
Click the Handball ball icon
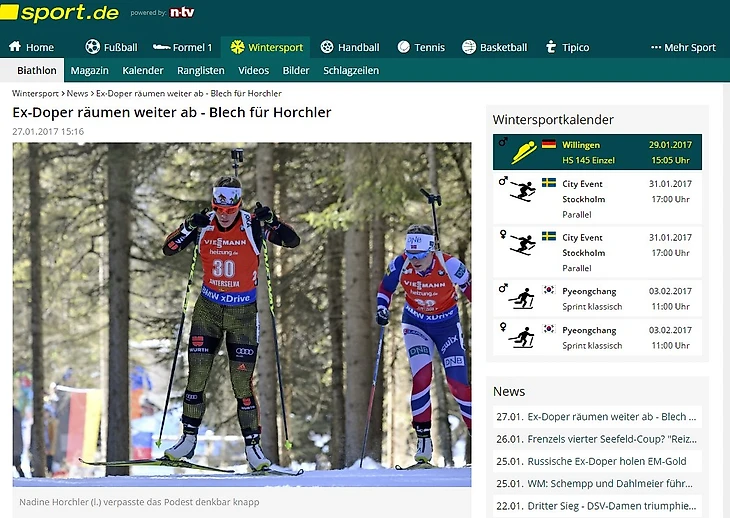327,47
